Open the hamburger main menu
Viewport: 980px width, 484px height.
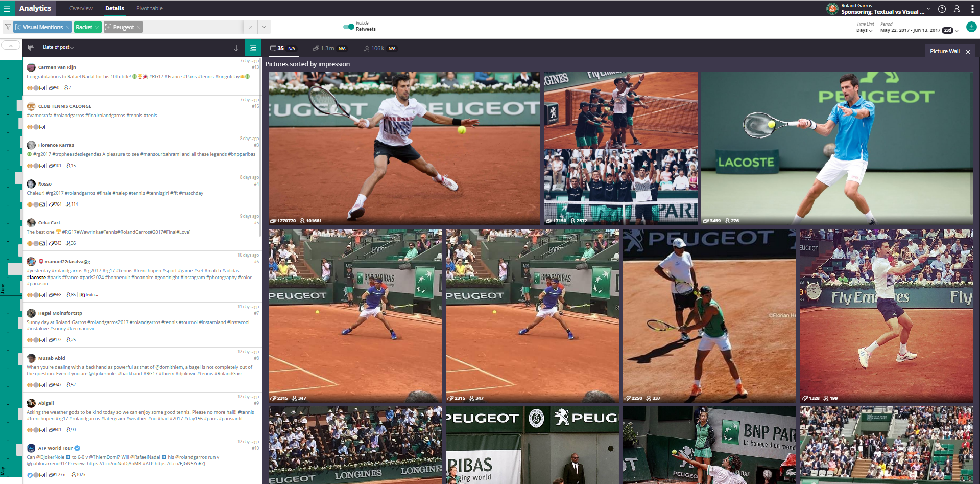(x=7, y=8)
